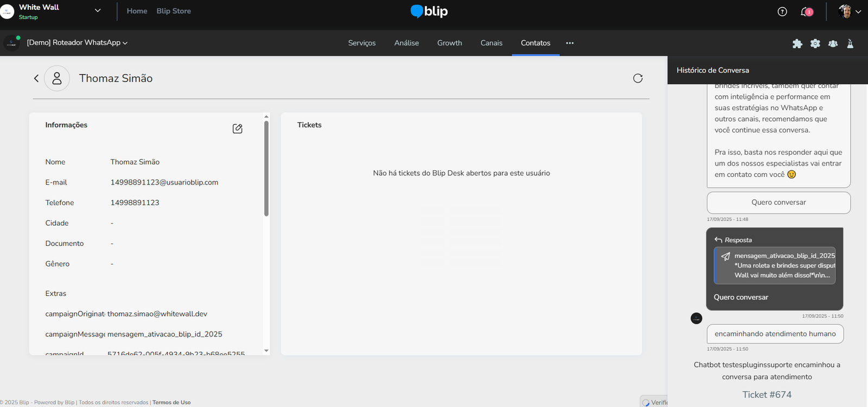
Task: Open the Termos de Uso link
Action: click(171, 402)
